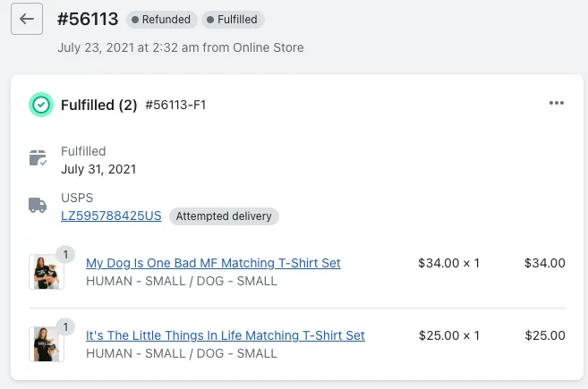Click quantity badge on Bad MF thumbnail
This screenshot has height=389, width=588.
[x=65, y=255]
